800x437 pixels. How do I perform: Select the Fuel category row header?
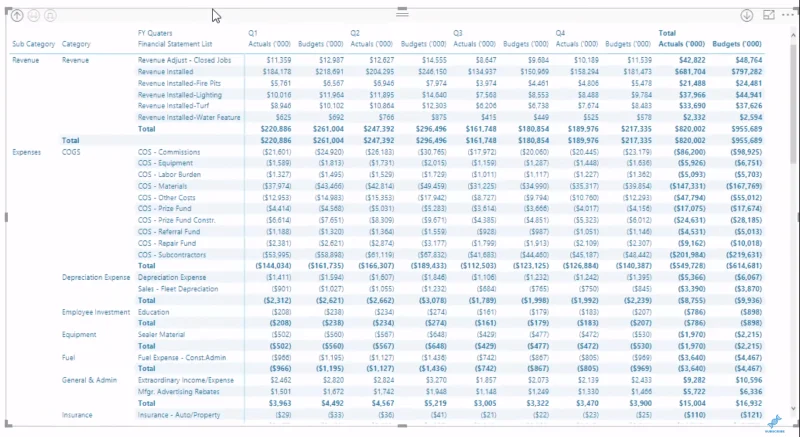point(68,357)
